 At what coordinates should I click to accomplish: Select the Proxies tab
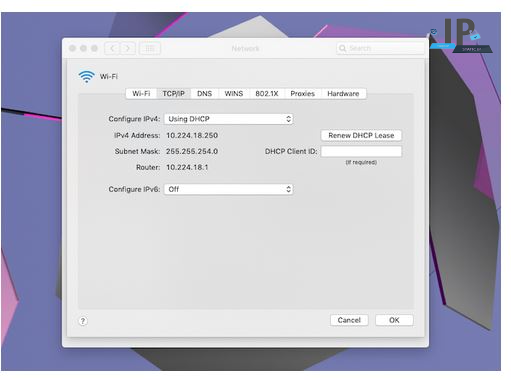303,94
